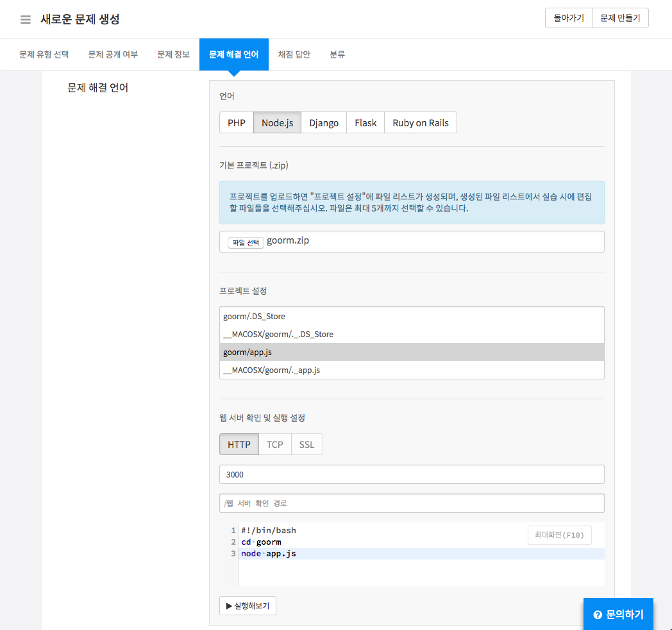Click the 문제 만들기 button

620,18
